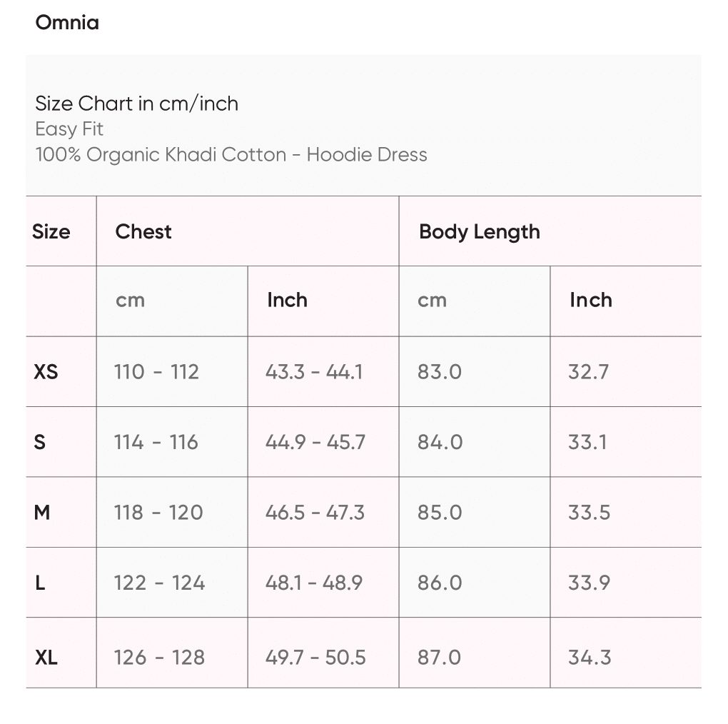Select the M size row label
Screen dimensions: 728x724
[x=42, y=513]
